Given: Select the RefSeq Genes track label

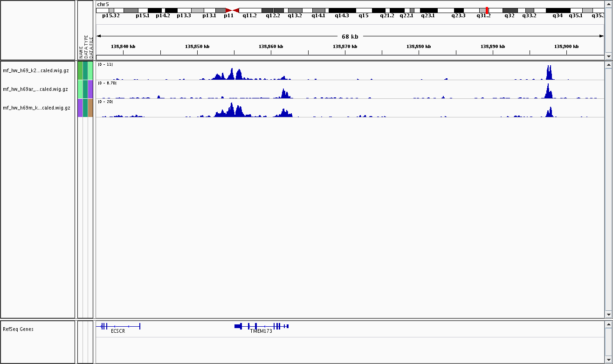Looking at the screenshot, I should pyautogui.click(x=18, y=329).
